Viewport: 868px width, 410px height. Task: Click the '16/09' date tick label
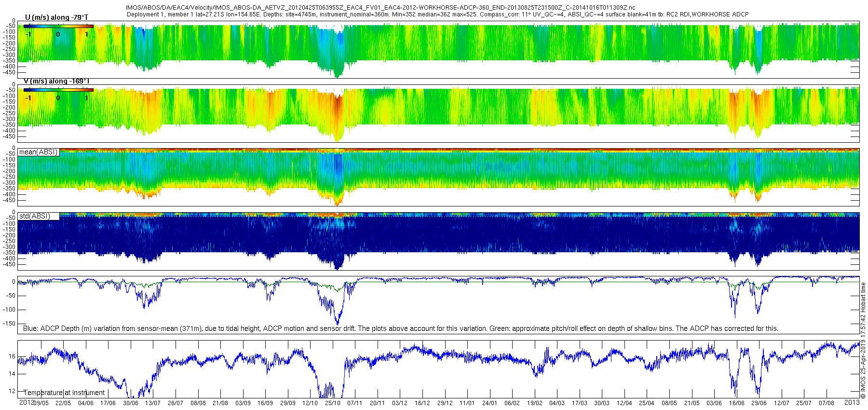tap(265, 403)
